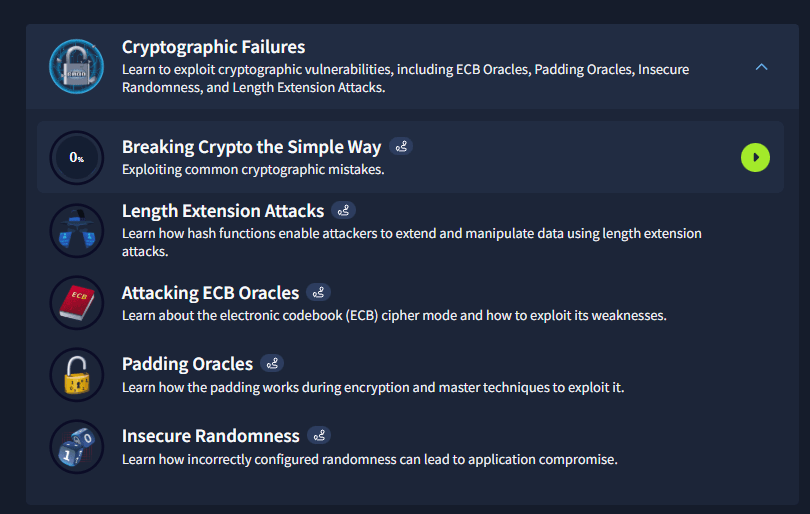Collapse the Cryptographic Failures module chevron
Screen dimensions: 810x514
(x=761, y=67)
